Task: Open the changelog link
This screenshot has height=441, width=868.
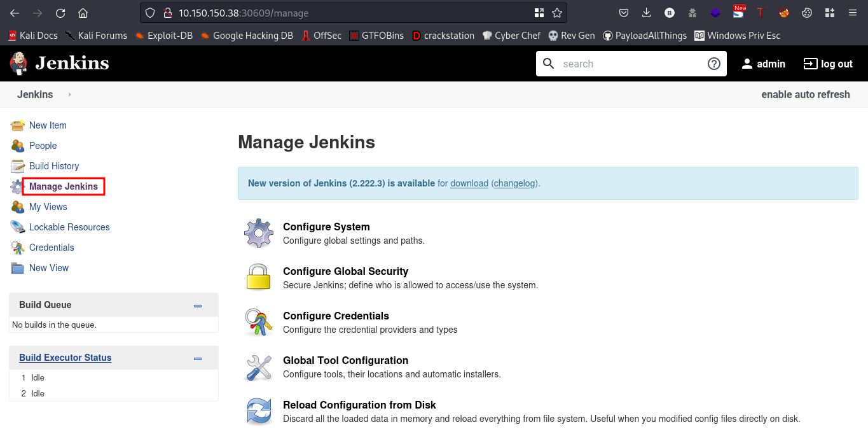Action: 514,183
